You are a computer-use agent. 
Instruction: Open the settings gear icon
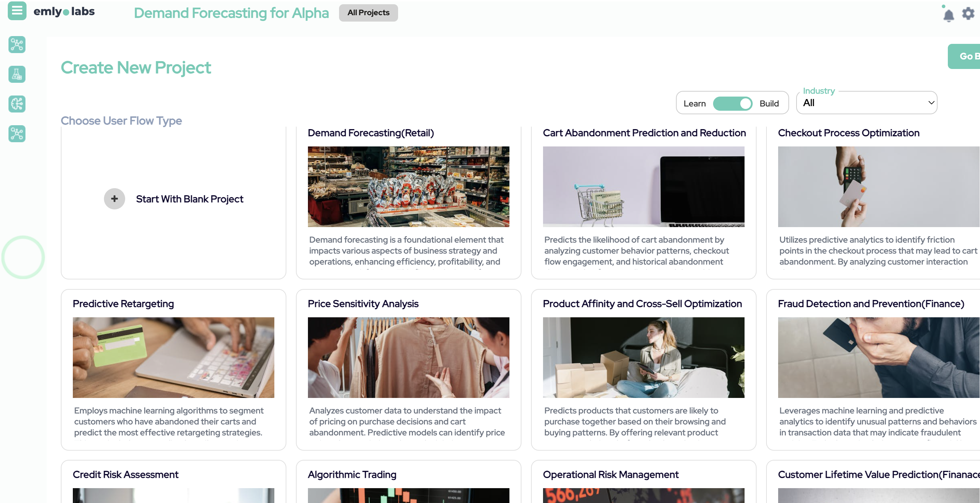pos(968,14)
